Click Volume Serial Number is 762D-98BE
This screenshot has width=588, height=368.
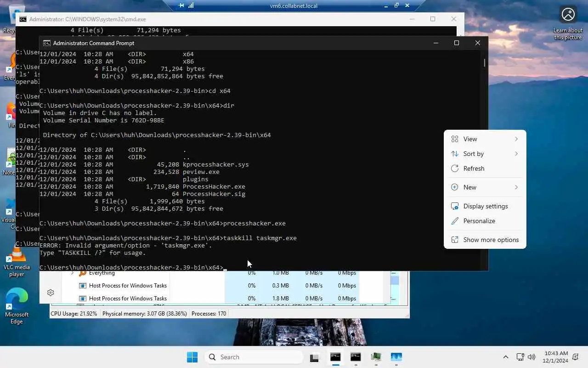[x=104, y=120]
